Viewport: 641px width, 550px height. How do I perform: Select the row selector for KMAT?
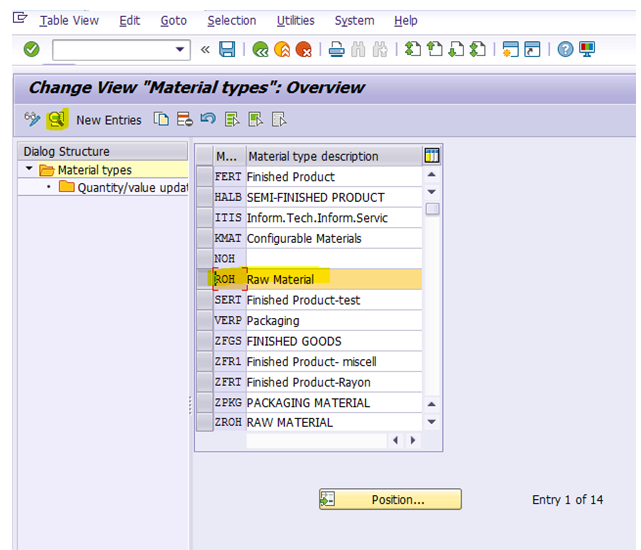click(x=205, y=238)
